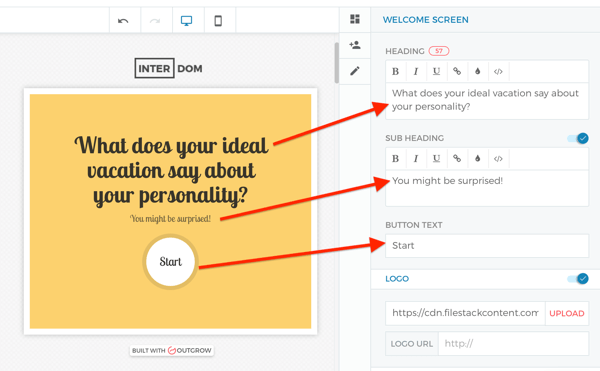600x371 pixels.
Task: Click the undo arrow icon
Action: pos(123,21)
